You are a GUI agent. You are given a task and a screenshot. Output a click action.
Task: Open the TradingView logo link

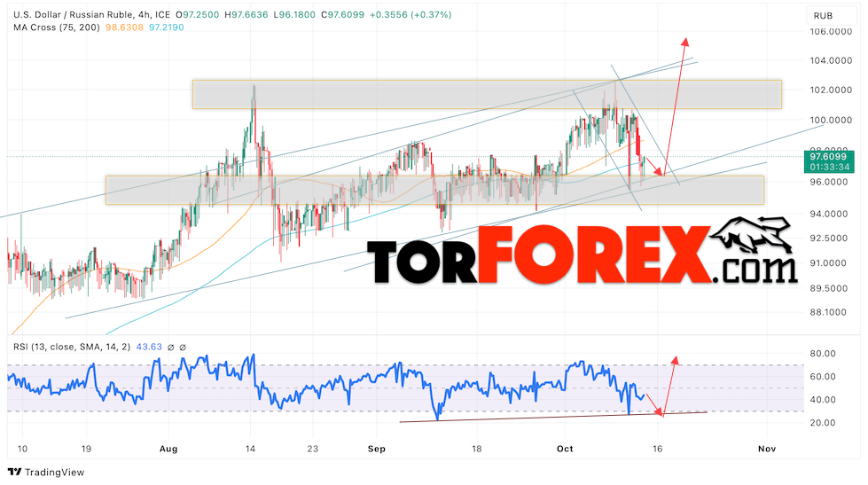(46, 473)
